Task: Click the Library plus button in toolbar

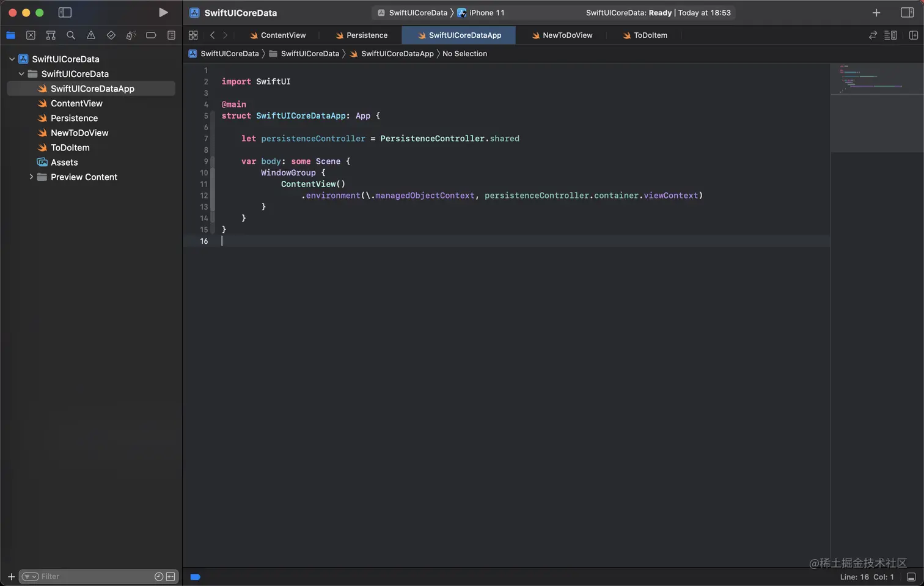Action: (x=876, y=13)
